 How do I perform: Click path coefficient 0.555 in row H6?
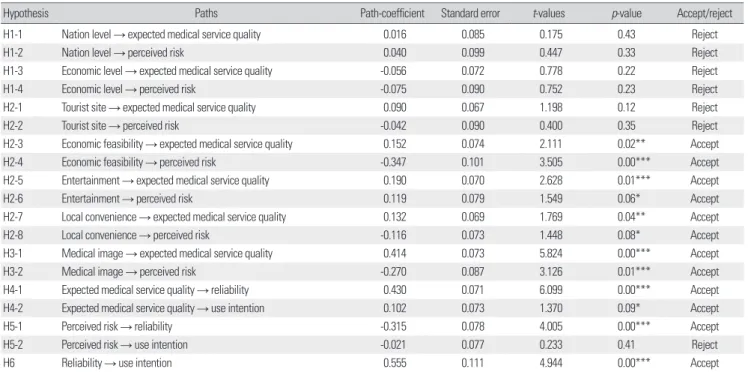395,363
